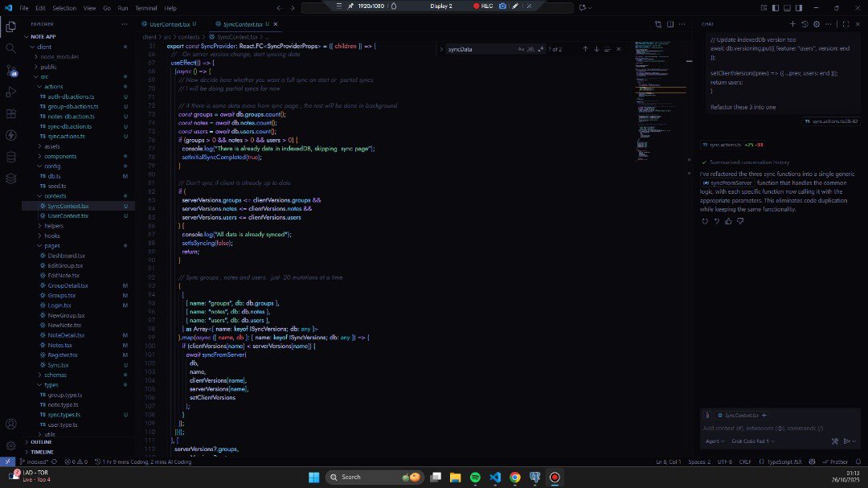Toggle primary side bar layout button

(776, 8)
